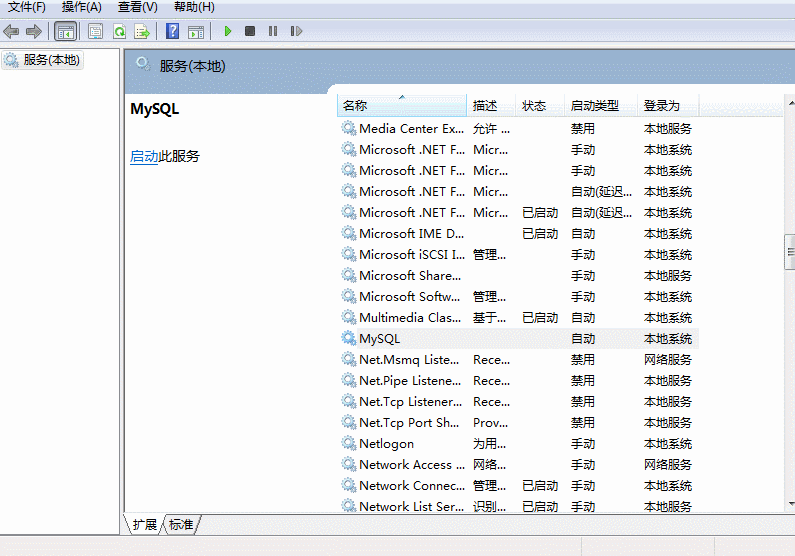Image resolution: width=795 pixels, height=556 pixels.
Task: Click 网络服务 in the Net.Msmq row
Action: pos(668,360)
